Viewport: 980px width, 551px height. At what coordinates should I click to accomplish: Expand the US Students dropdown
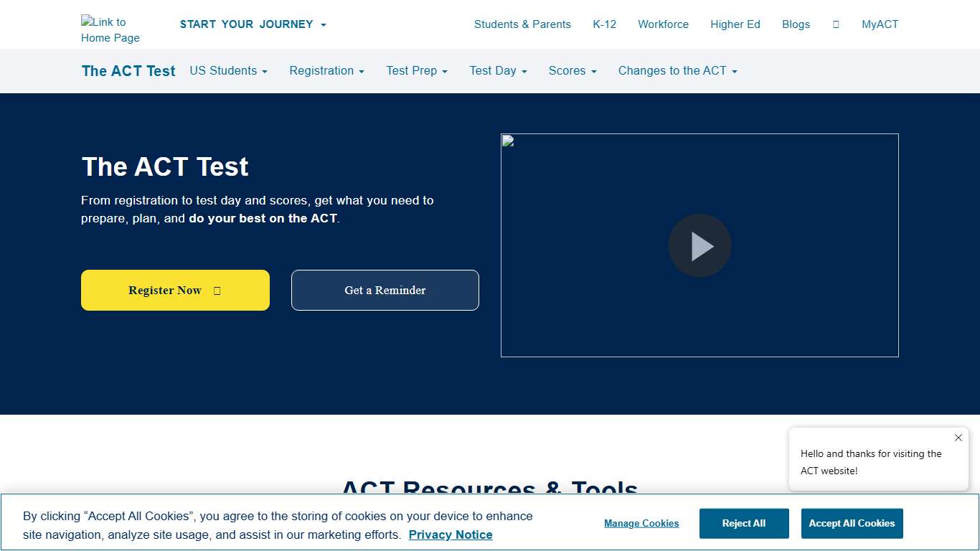(228, 70)
